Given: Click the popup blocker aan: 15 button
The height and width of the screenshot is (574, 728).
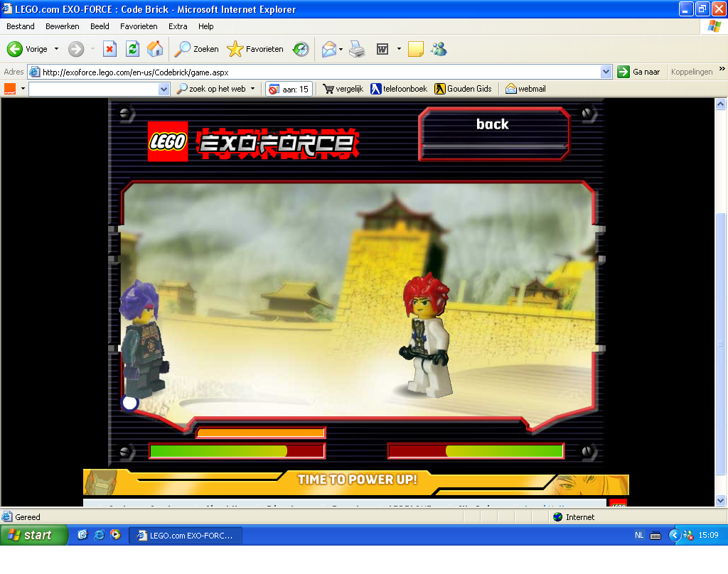Looking at the screenshot, I should pos(289,89).
